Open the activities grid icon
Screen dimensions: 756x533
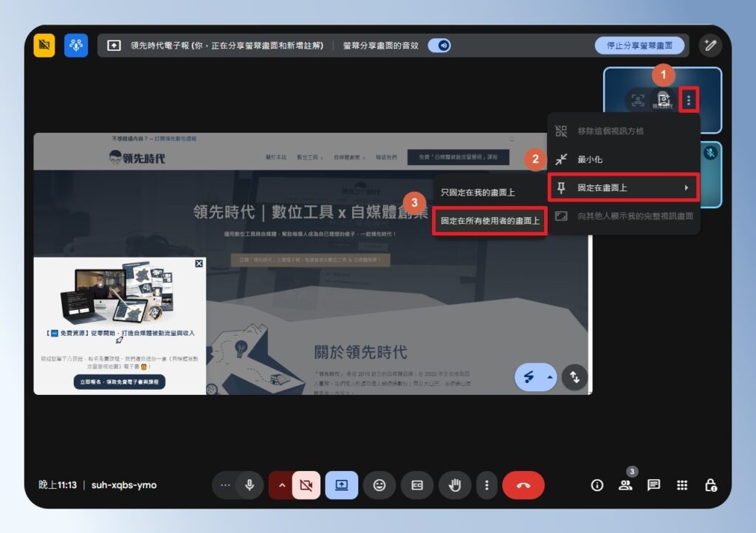click(x=681, y=485)
